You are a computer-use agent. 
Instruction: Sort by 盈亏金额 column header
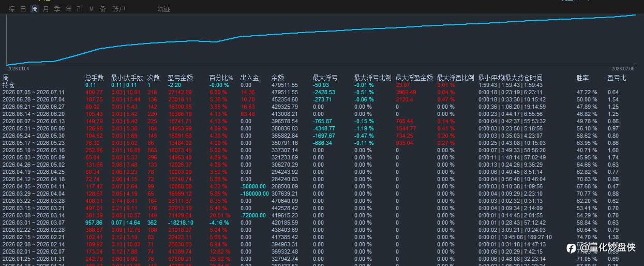point(181,78)
